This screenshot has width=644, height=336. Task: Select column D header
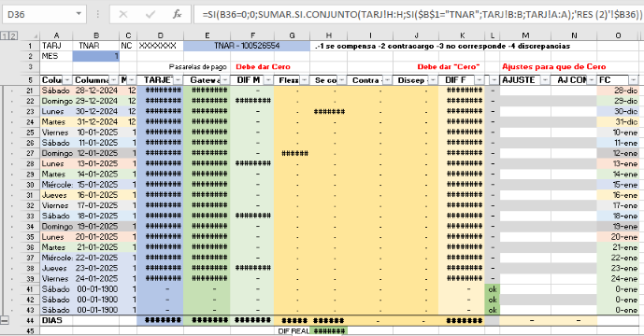coord(160,36)
